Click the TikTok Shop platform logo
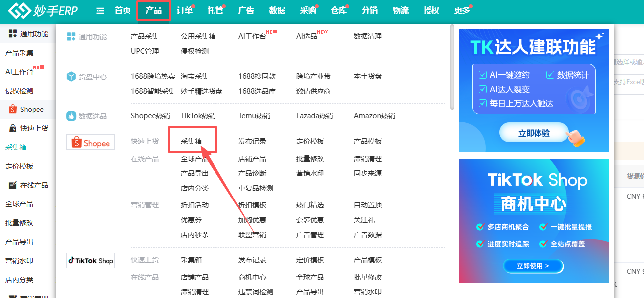This screenshot has width=644, height=298. pyautogui.click(x=91, y=261)
